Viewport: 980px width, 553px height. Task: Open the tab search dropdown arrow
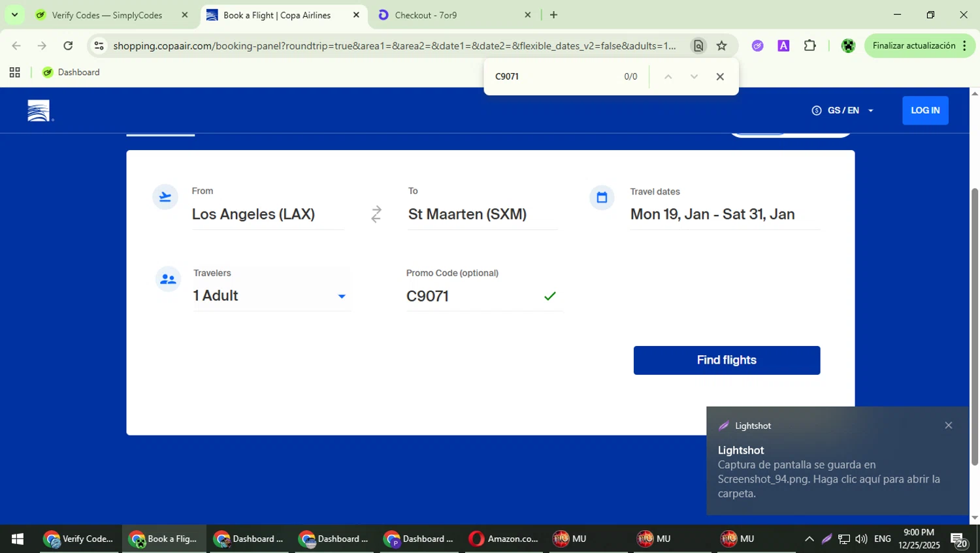point(14,14)
